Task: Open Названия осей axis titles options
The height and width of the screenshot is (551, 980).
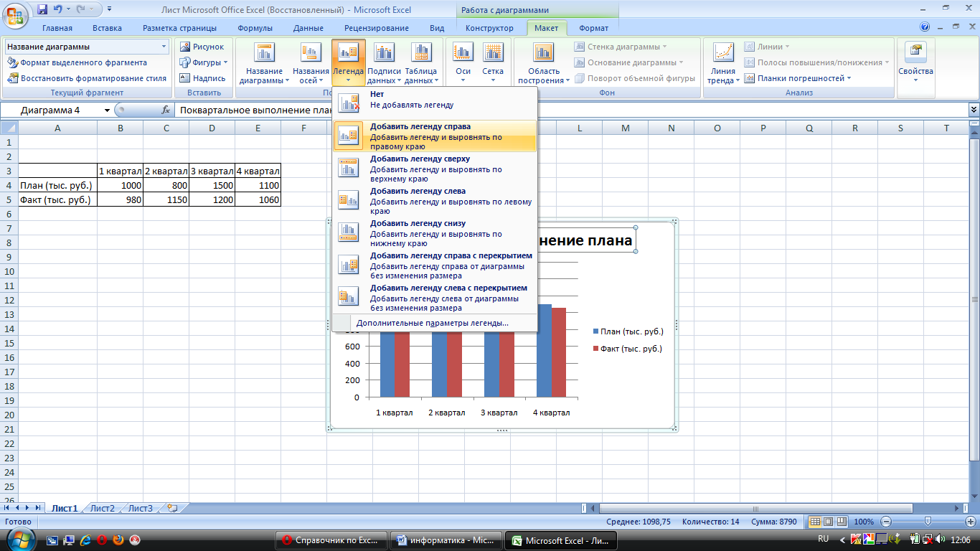Action: point(311,63)
